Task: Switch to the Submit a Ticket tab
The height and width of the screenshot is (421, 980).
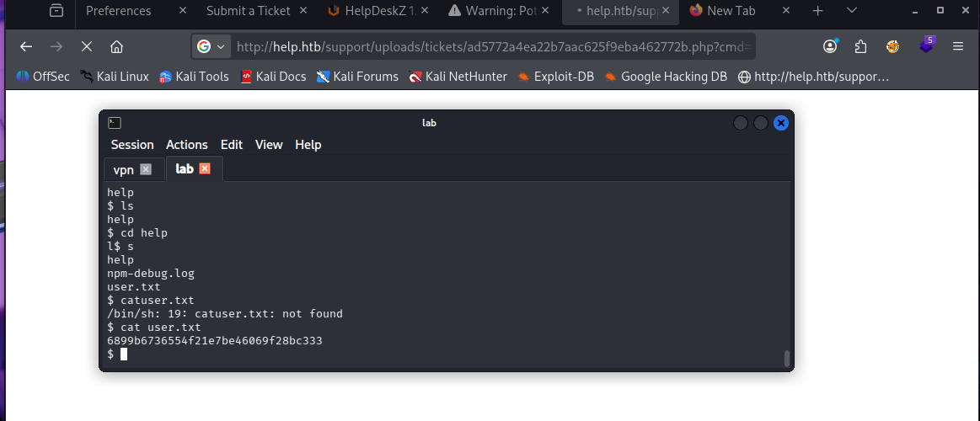Action: coord(248,11)
